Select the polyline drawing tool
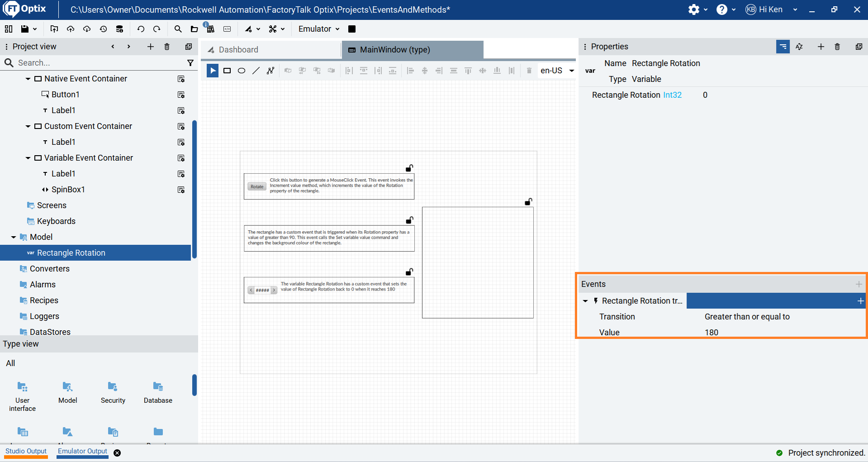 pyautogui.click(x=270, y=71)
